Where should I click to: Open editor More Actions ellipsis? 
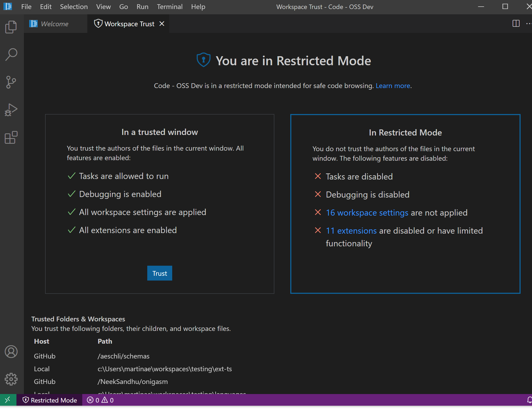[x=529, y=24]
